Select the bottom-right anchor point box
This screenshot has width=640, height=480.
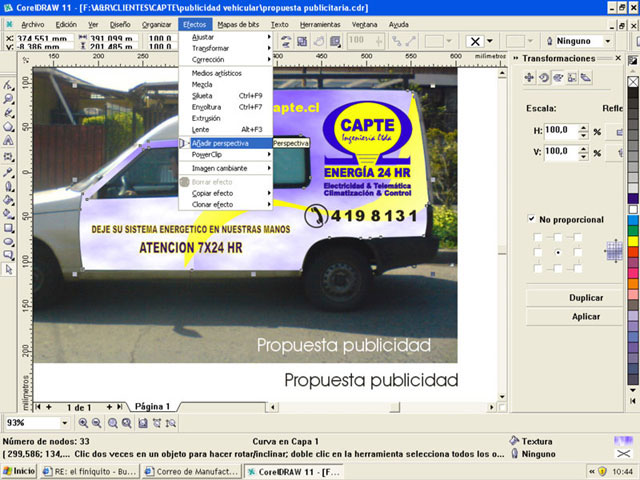tap(578, 268)
